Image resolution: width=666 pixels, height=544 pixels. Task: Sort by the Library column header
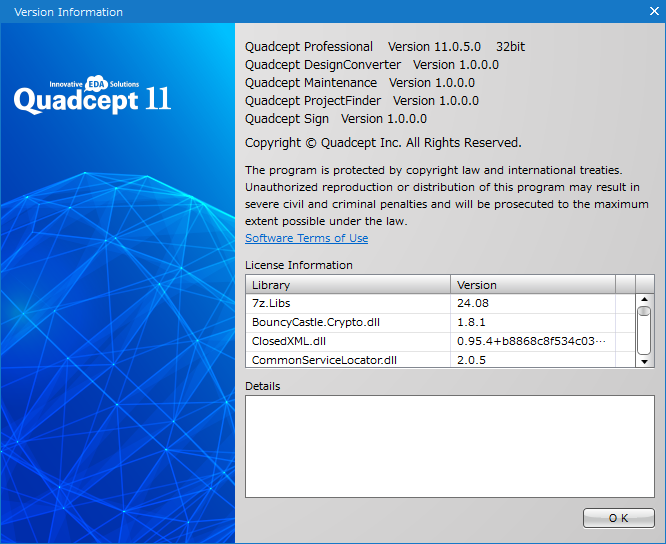pyautogui.click(x=347, y=285)
